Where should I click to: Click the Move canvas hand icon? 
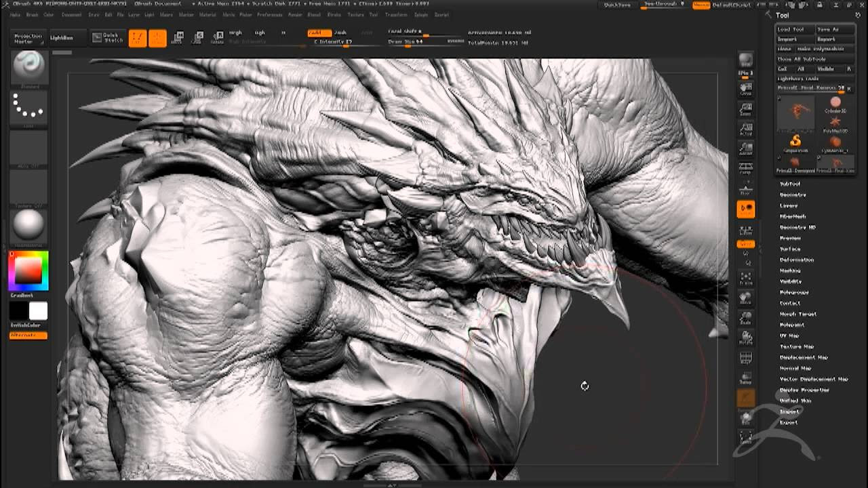[746, 298]
